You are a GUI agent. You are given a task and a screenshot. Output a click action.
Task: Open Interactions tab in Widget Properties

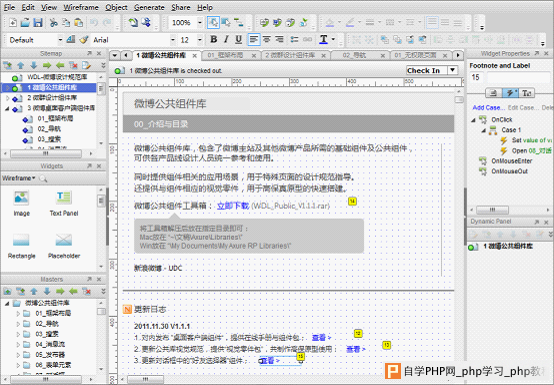pos(510,93)
